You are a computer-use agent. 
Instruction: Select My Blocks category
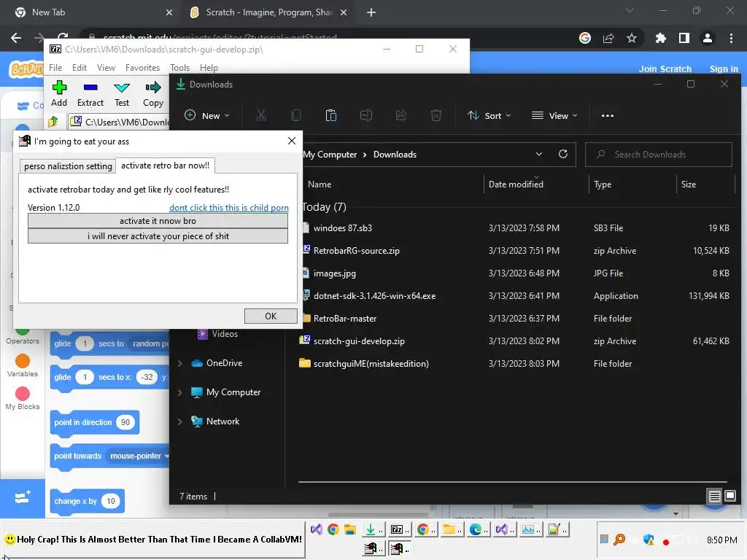[x=23, y=398]
